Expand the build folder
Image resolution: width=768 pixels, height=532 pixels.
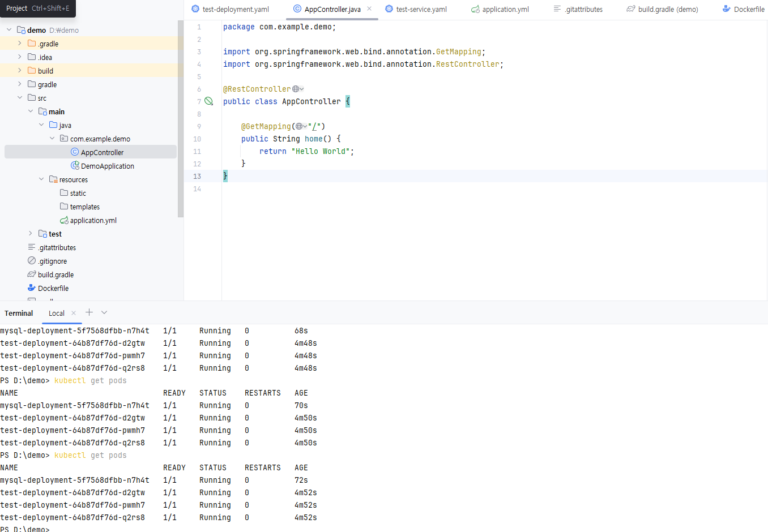click(x=20, y=70)
